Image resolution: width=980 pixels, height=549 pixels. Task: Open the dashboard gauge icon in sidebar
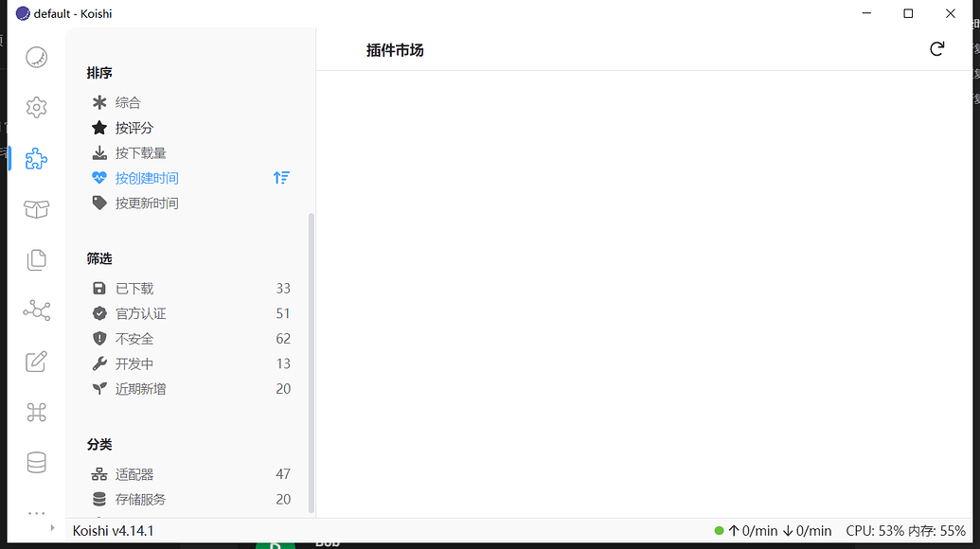(36, 57)
